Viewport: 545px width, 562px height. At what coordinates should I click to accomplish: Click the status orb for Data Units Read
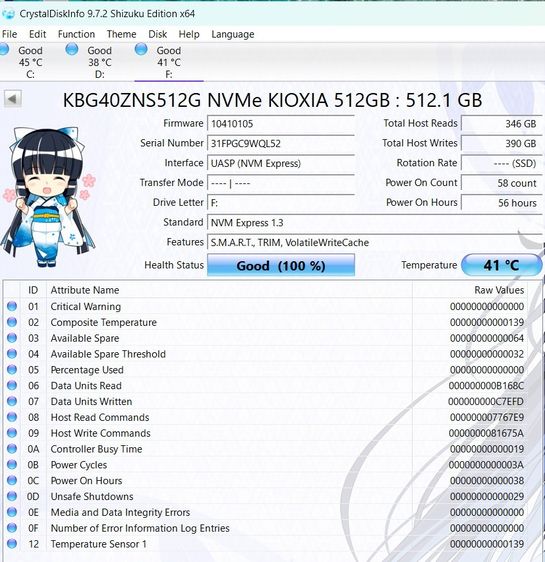tap(12, 385)
